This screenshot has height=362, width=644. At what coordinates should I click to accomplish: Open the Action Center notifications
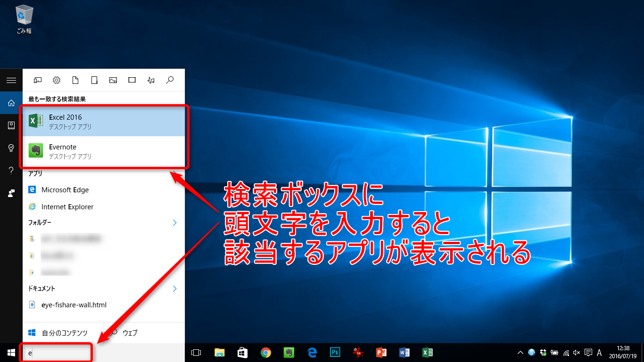click(588, 353)
